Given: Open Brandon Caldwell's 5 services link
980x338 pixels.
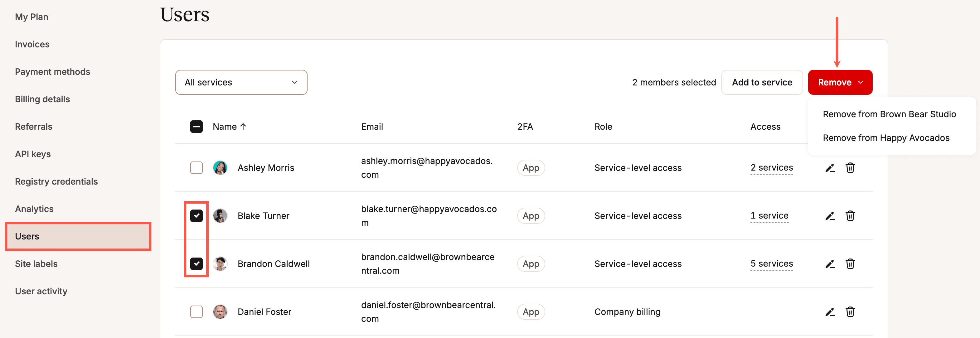Looking at the screenshot, I should click(x=771, y=263).
